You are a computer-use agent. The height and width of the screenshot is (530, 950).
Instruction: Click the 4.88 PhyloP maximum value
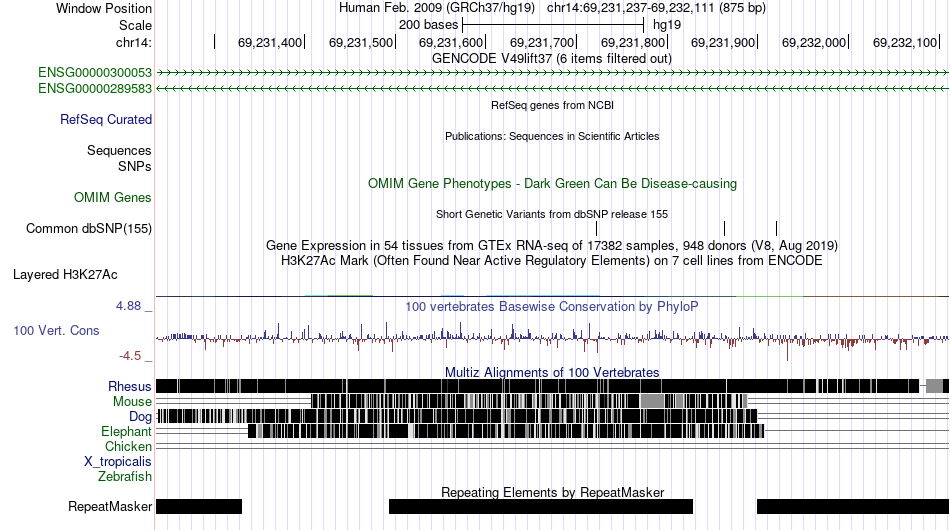coord(128,306)
